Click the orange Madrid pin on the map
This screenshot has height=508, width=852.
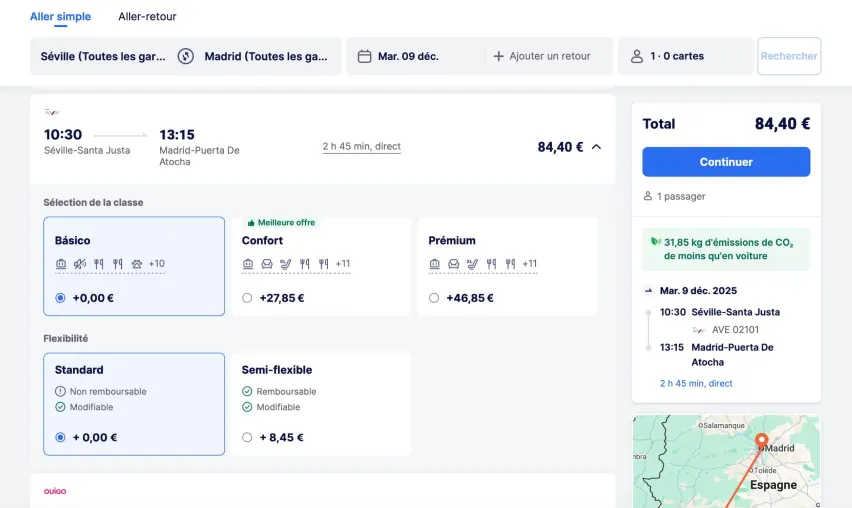tap(762, 441)
